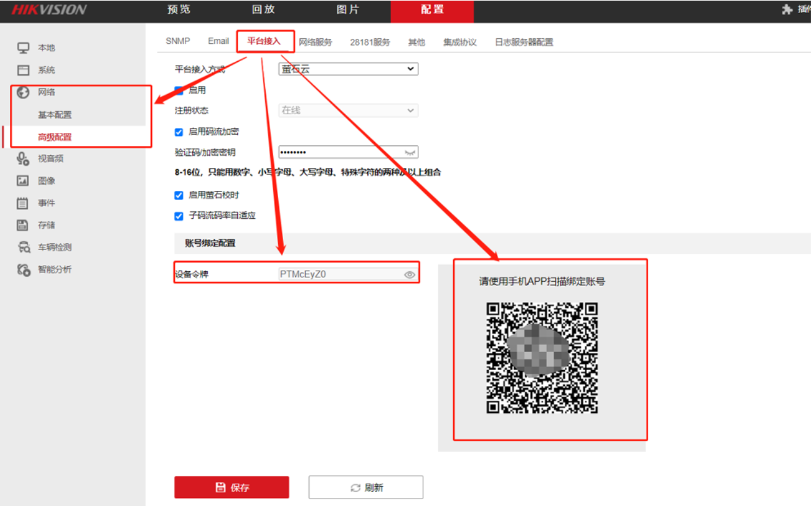Click the 存储 floppy disk icon

[23, 225]
